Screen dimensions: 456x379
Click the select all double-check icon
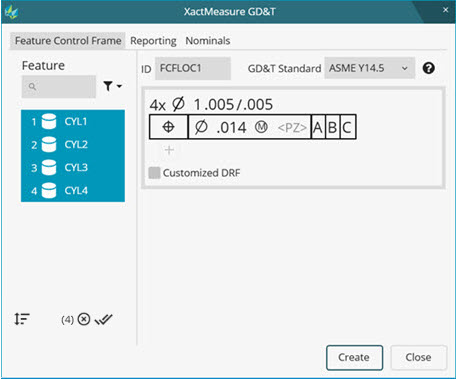pos(104,319)
